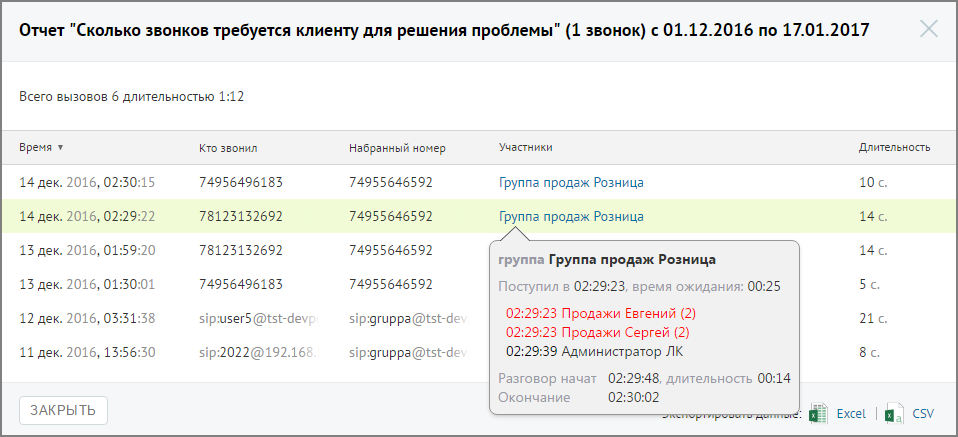Click the Окончание 02:30:02 line in tooltip
The image size is (958, 437).
[579, 398]
